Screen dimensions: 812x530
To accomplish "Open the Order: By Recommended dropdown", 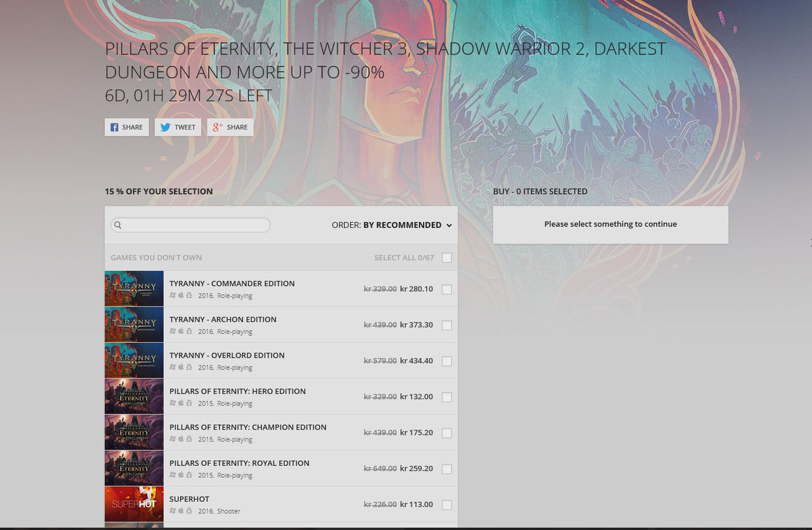I will [392, 225].
